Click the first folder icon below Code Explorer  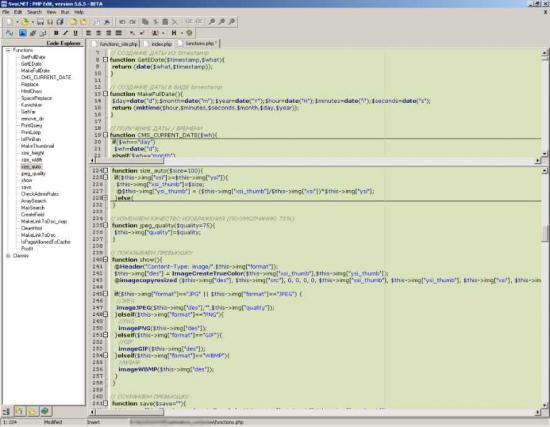pyautogui.click(x=19, y=411)
